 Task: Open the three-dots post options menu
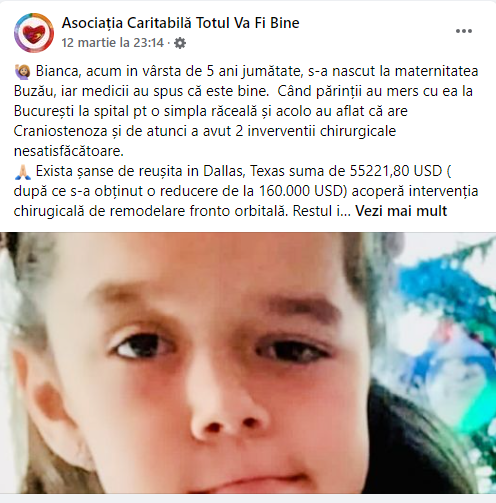(x=464, y=31)
